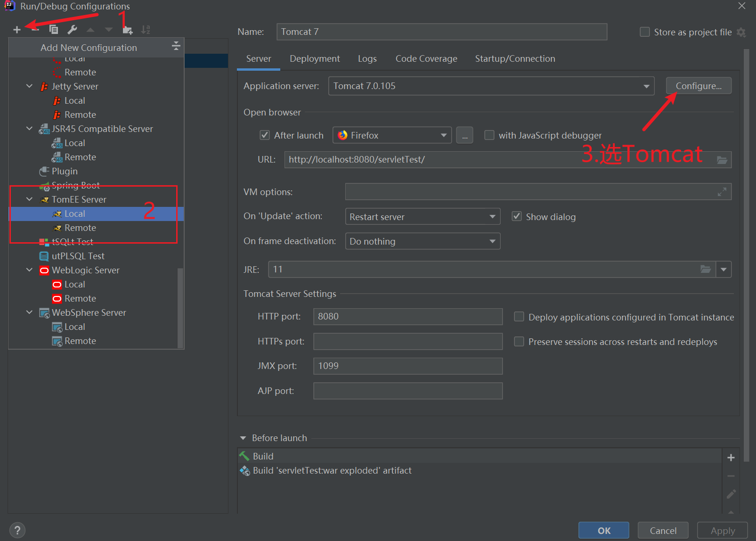The width and height of the screenshot is (756, 541).
Task: Select Build 'servletTest:war exploded' artifact row
Action: [x=480, y=470]
